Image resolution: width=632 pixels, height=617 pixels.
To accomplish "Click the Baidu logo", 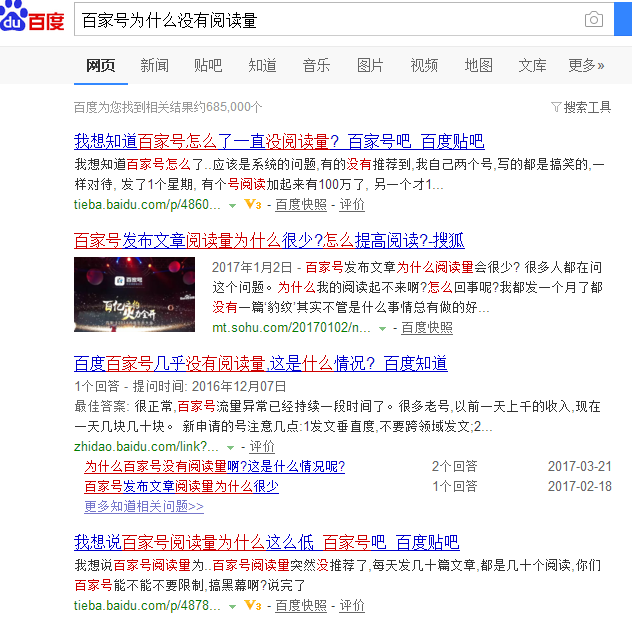I will point(32,17).
